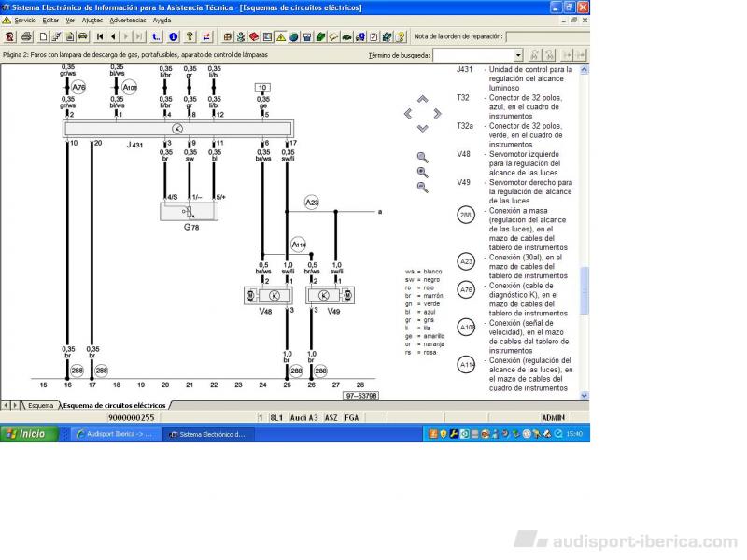The height and width of the screenshot is (560, 747).
Task: Click the yellow warning triangle toolbar icon
Action: point(281,36)
